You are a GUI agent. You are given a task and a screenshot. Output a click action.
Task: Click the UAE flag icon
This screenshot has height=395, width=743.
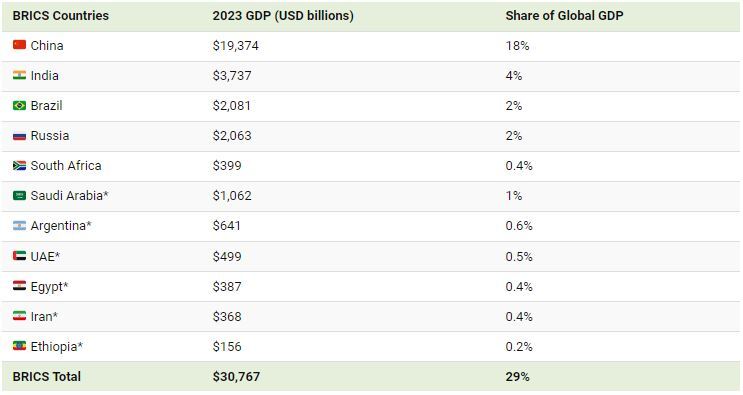point(19,256)
